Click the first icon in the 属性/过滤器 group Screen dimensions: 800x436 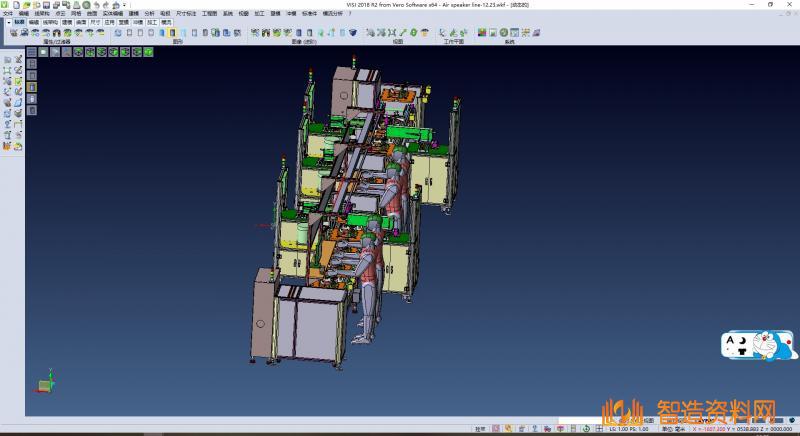click(13, 33)
